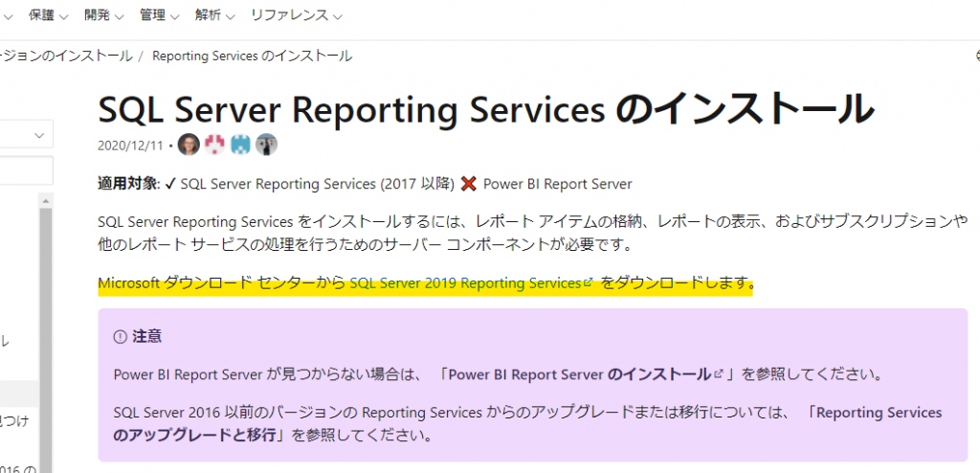Click the first contributor avatar photo

189,145
